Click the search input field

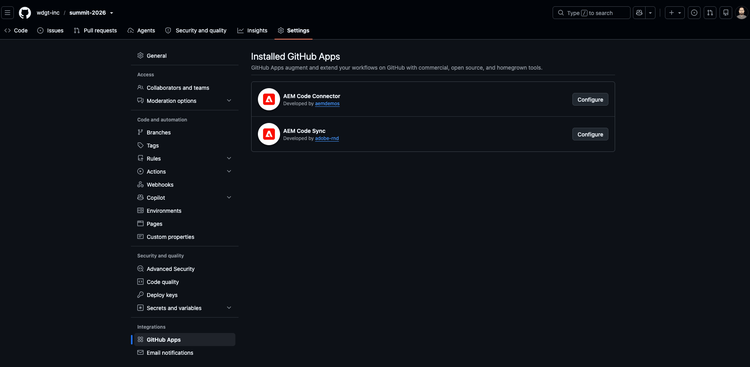591,13
